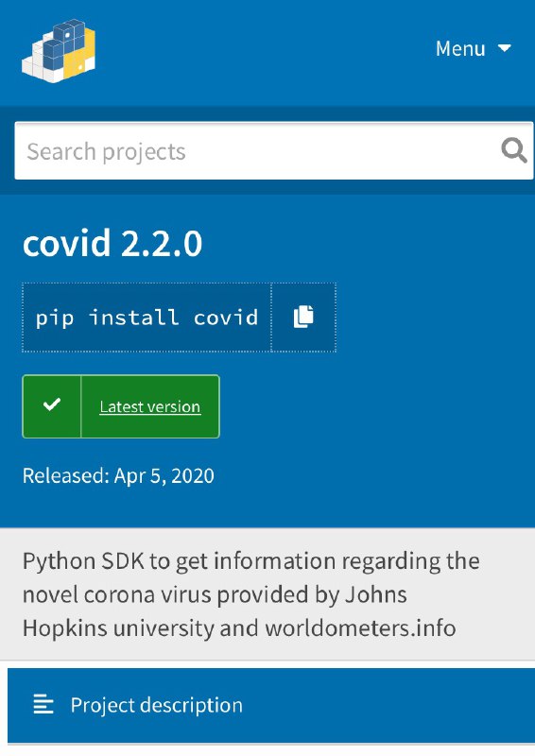Screen dimensions: 535x756
Task: Copy pip install command with clipboard icon
Action: [x=303, y=318]
